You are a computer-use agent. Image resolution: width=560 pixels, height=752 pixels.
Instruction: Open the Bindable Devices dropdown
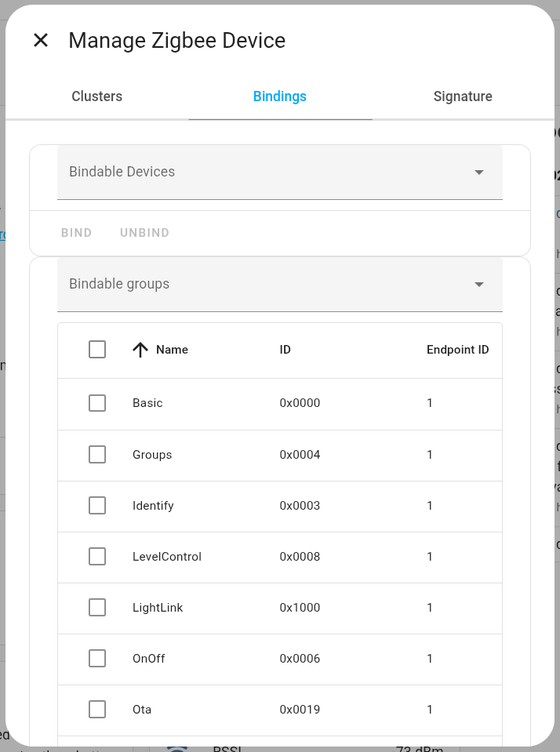pos(280,173)
